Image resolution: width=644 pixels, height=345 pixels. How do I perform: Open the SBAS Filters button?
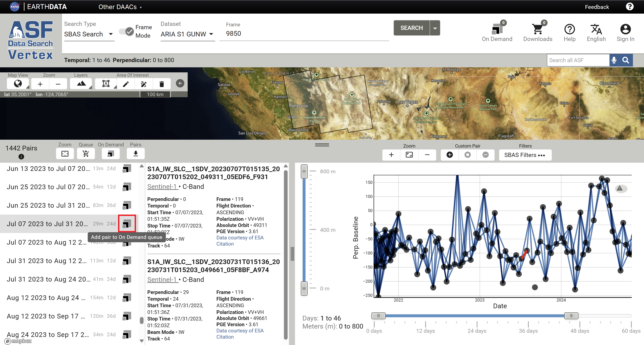tap(525, 155)
